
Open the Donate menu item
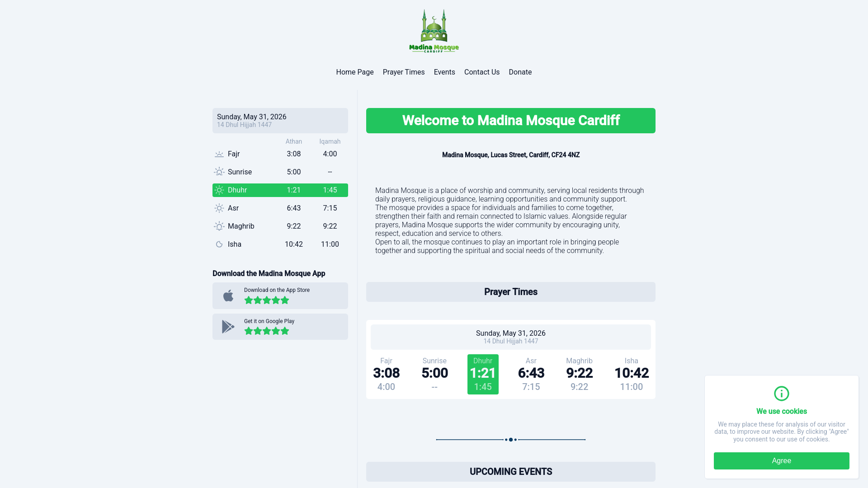(x=520, y=72)
